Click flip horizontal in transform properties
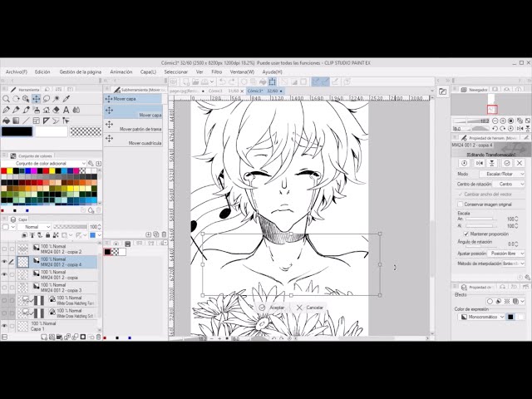 click(480, 163)
